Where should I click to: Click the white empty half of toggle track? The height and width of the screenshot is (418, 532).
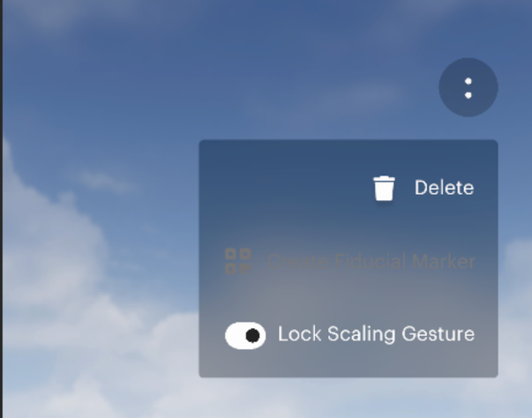click(x=236, y=335)
